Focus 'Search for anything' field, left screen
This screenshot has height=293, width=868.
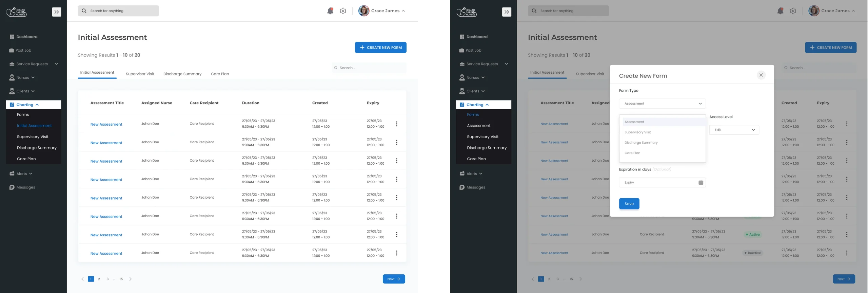[118, 11]
